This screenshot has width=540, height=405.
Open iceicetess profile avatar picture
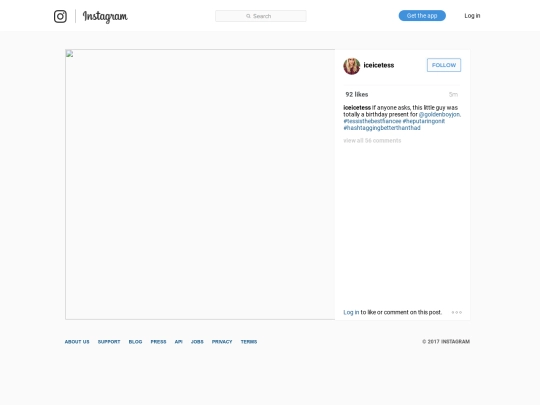(x=352, y=66)
